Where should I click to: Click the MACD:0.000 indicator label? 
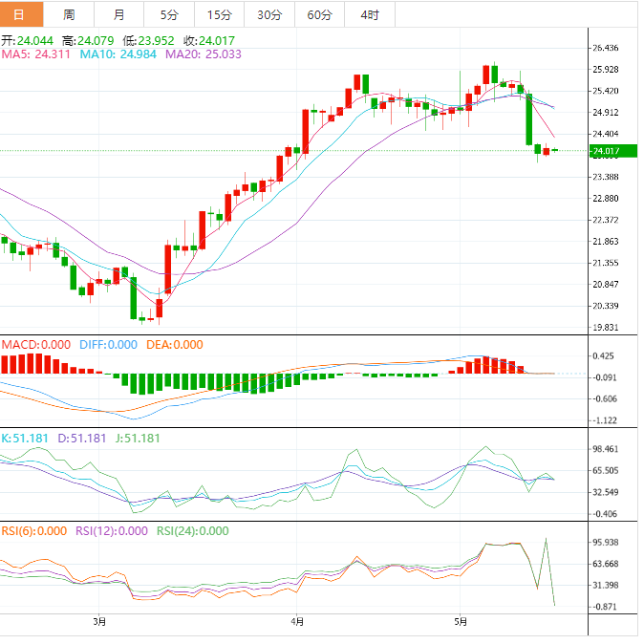36,345
